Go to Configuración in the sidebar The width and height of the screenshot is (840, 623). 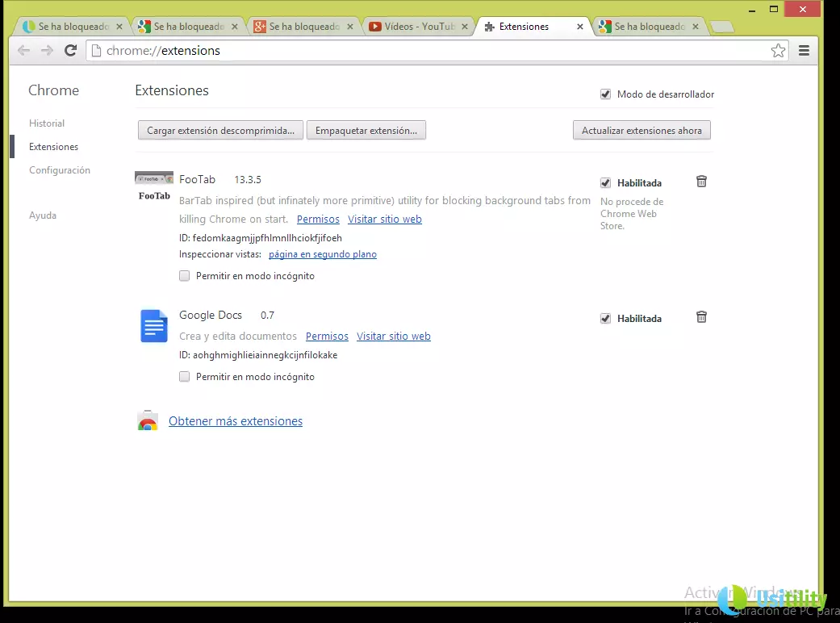point(60,170)
